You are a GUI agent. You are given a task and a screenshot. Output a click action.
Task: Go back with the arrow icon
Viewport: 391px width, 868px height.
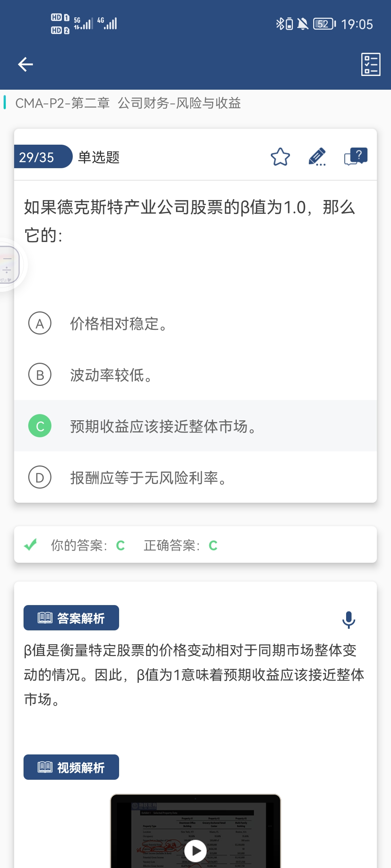(x=25, y=64)
